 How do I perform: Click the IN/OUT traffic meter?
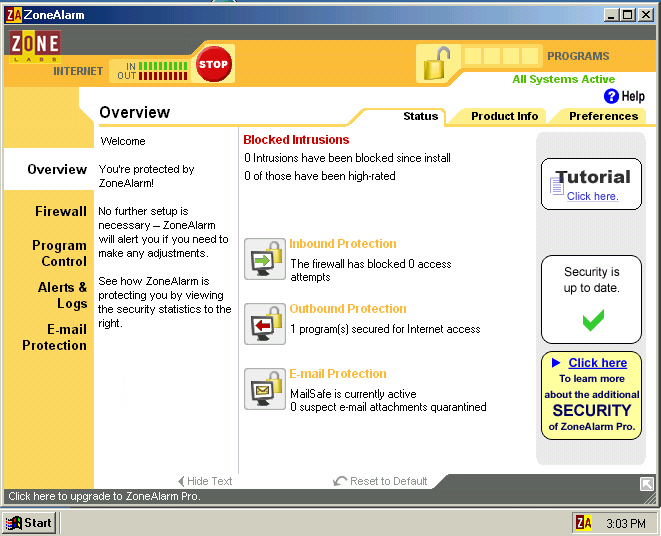[153, 71]
